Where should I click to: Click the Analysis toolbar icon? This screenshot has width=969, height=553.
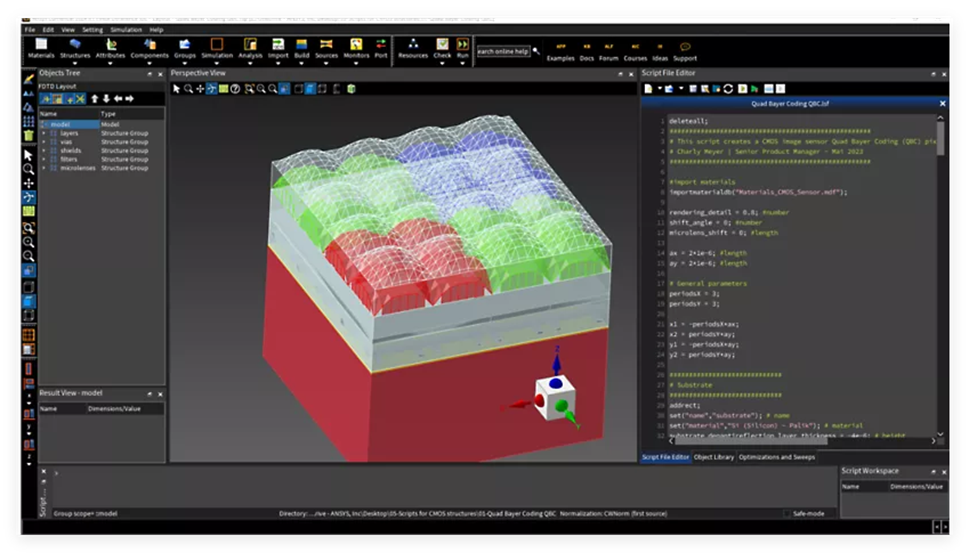click(250, 44)
